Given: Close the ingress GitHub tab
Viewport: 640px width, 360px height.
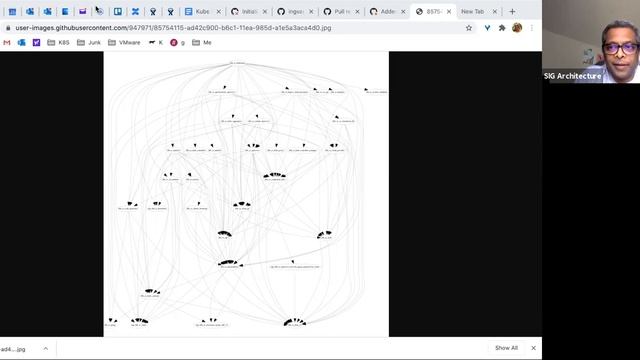Looking at the screenshot, I should pyautogui.click(x=311, y=12).
